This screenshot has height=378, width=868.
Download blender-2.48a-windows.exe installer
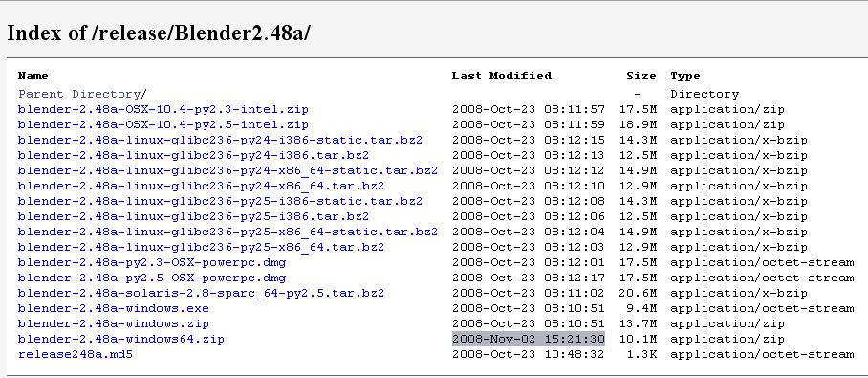[114, 309]
